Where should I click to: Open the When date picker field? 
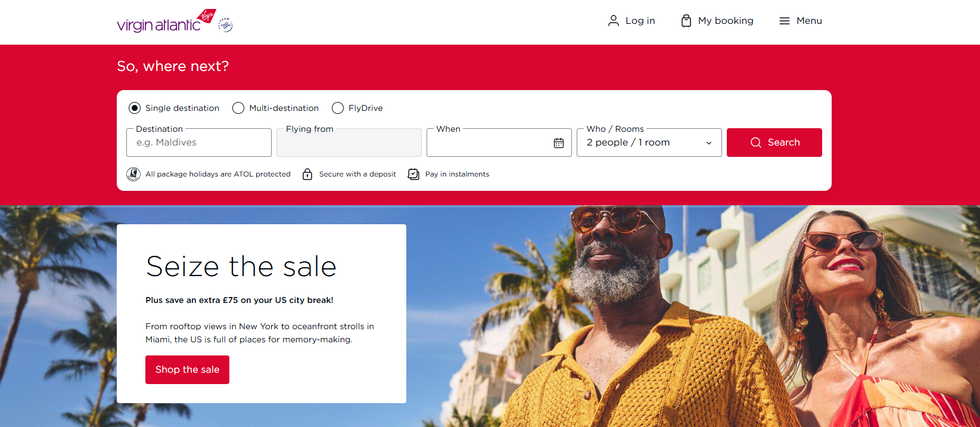click(x=499, y=143)
